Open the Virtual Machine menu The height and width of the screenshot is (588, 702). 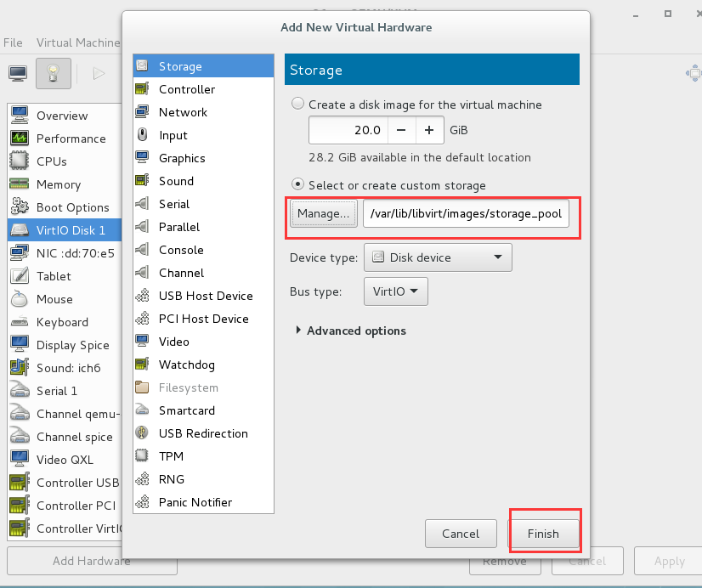[78, 42]
